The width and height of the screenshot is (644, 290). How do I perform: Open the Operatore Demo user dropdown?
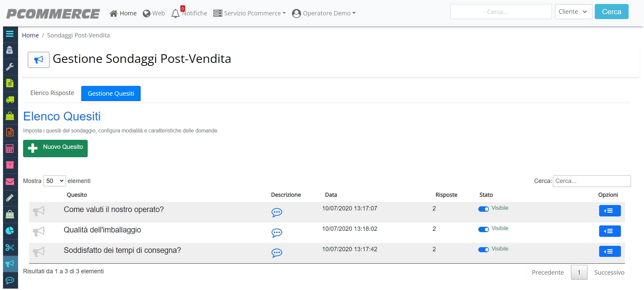(324, 13)
